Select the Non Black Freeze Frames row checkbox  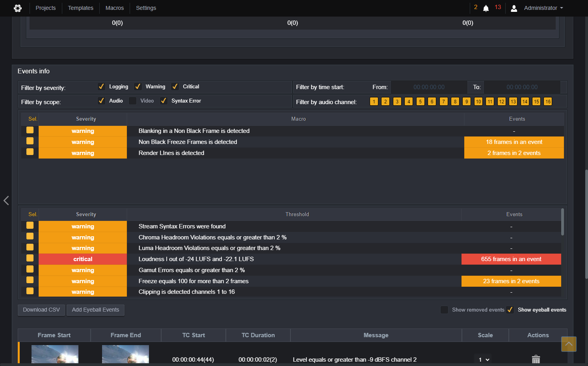(30, 141)
